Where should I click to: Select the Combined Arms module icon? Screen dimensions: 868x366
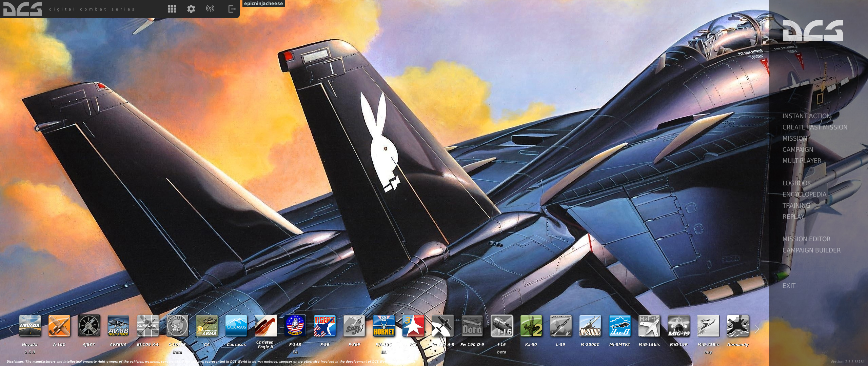(x=207, y=326)
